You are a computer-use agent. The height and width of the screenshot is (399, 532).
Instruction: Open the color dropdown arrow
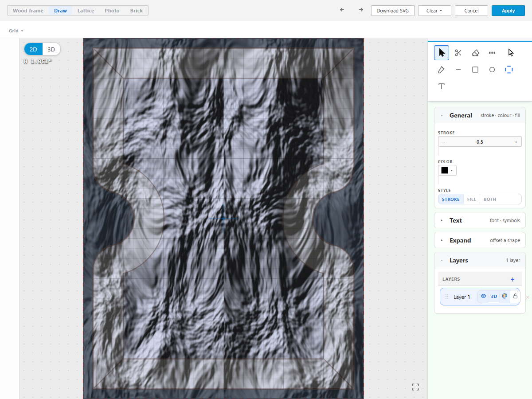pos(452,171)
